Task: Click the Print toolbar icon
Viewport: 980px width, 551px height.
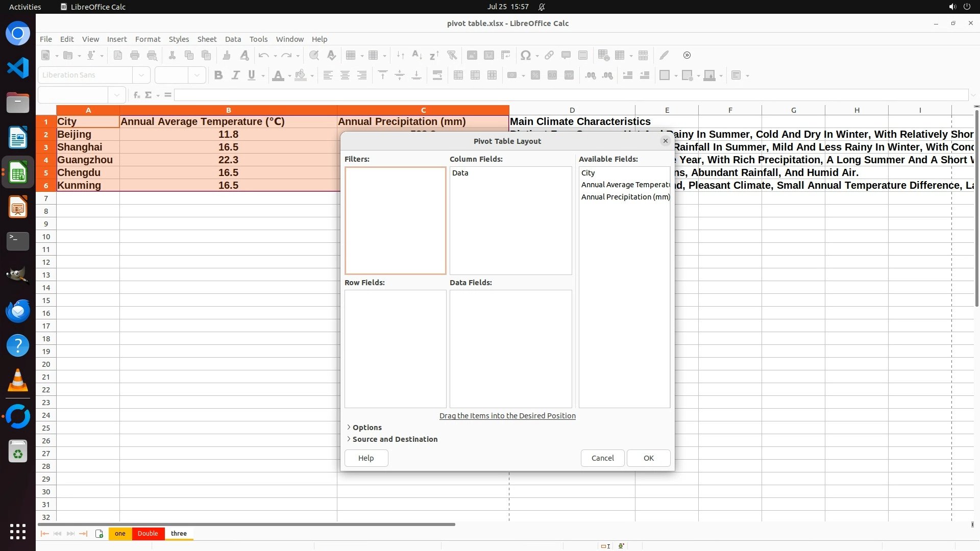Action: pos(135,55)
